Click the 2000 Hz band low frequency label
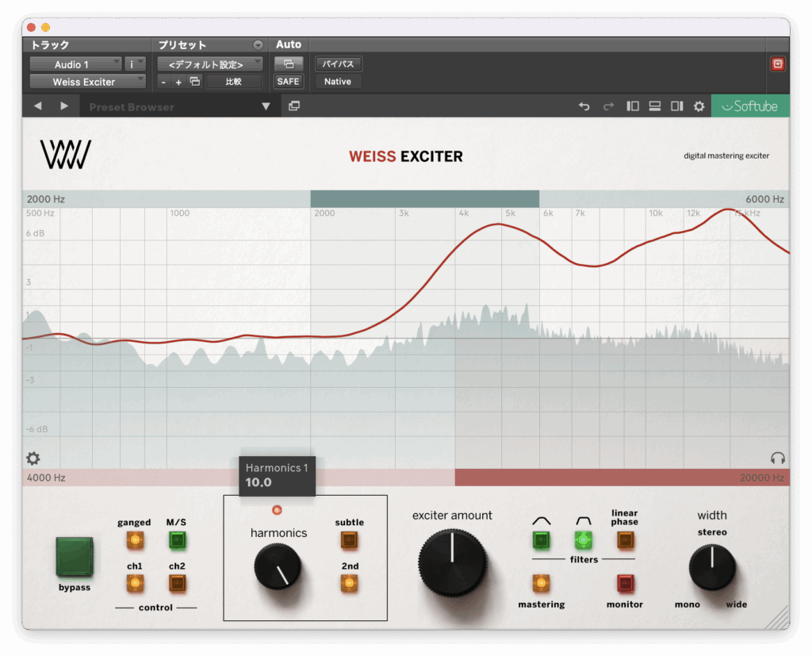This screenshot has width=812, height=656. coord(46,199)
